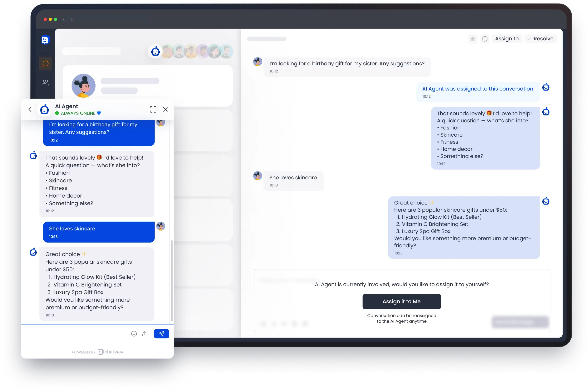Navigate back using the widget's chevron arrow

point(30,109)
